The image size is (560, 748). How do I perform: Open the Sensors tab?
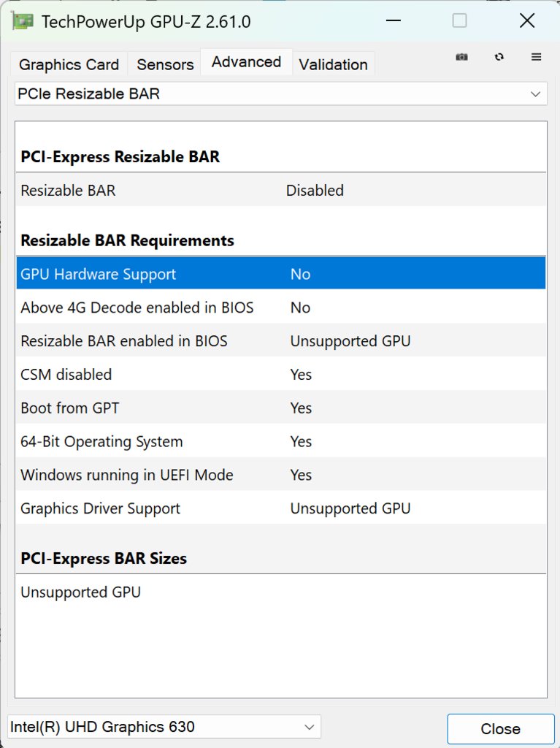[165, 64]
